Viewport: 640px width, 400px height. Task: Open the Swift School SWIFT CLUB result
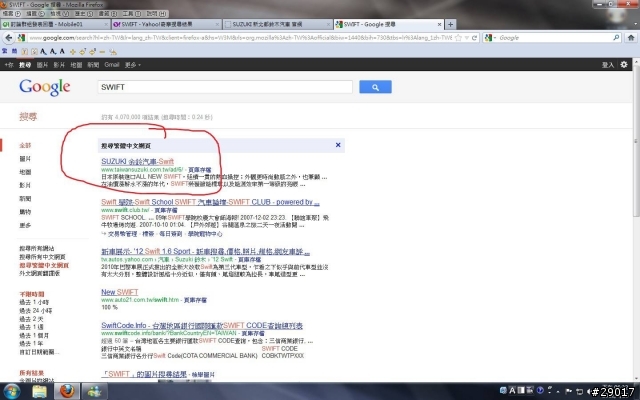[x=210, y=202]
